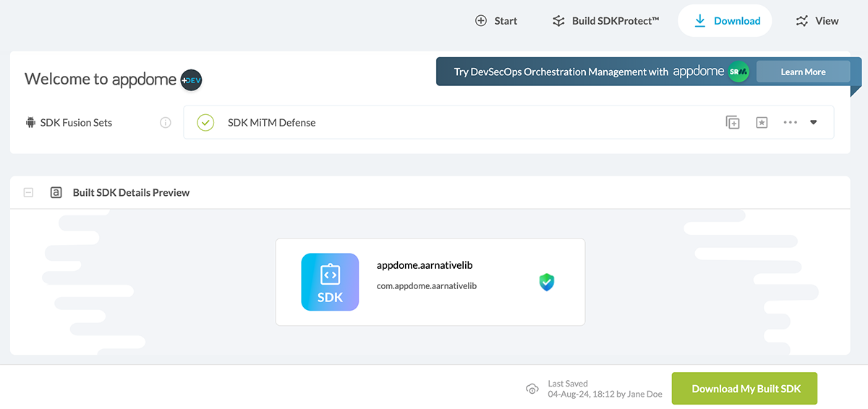This screenshot has width=868, height=409.
Task: Switch to the Start tab
Action: [x=496, y=21]
